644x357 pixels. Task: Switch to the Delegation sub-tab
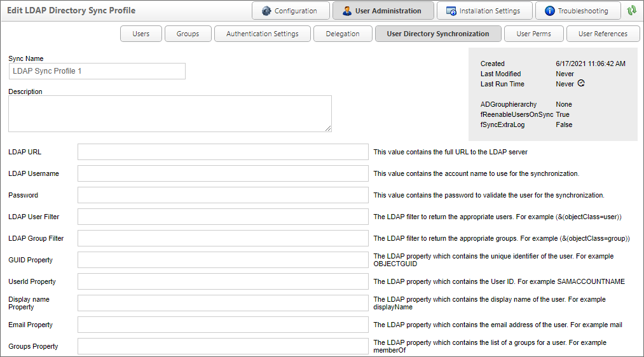tap(343, 34)
